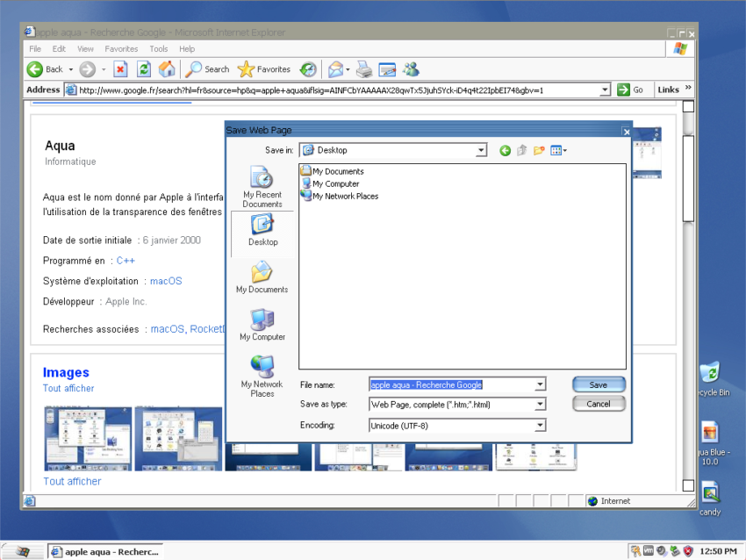Expand the Address bar URL dropdown

pos(605,90)
